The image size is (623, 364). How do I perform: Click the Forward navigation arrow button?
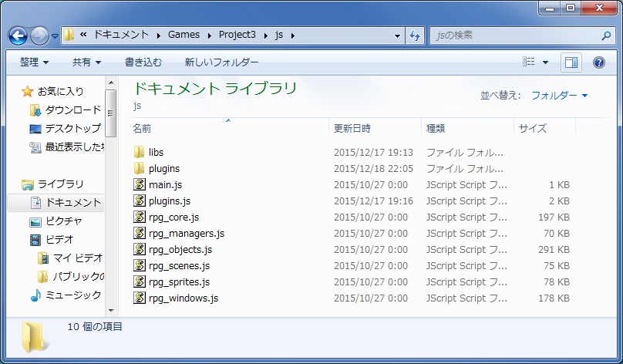click(x=39, y=35)
